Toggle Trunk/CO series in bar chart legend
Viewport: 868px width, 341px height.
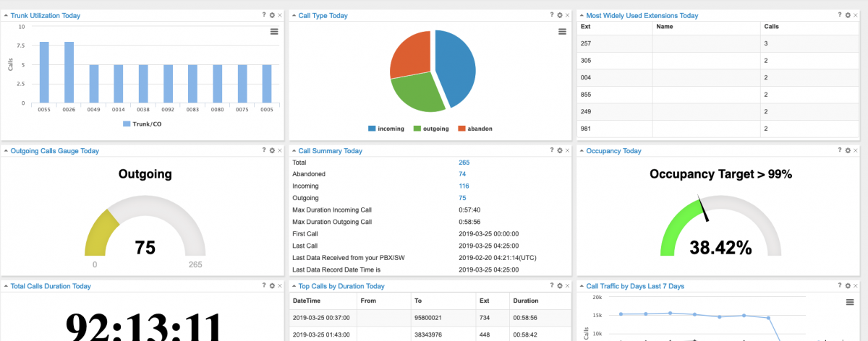(142, 124)
